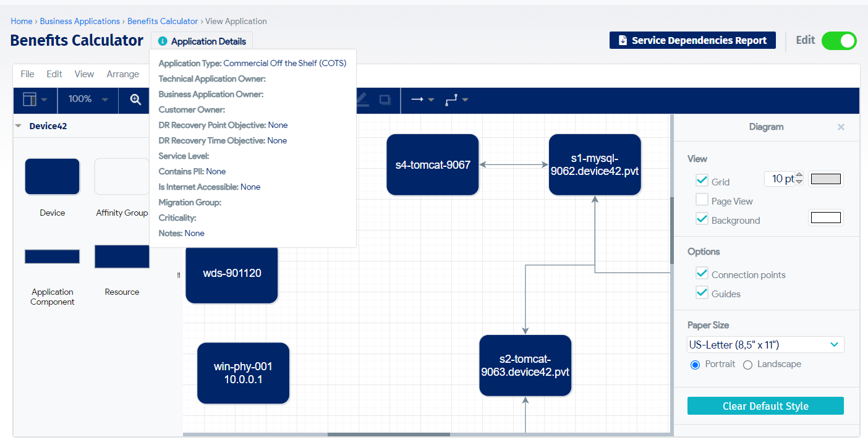The height and width of the screenshot is (445, 868).
Task: Select the Resource shape in the palette
Action: [122, 256]
